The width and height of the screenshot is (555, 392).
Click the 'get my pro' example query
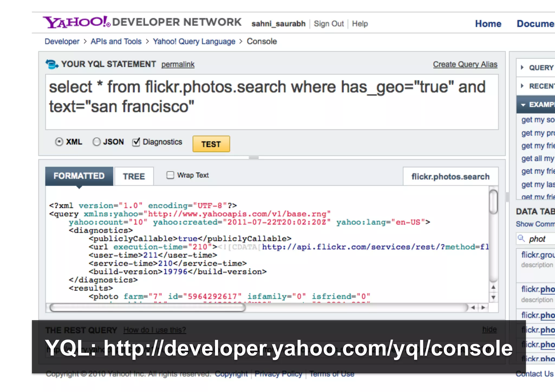point(538,133)
